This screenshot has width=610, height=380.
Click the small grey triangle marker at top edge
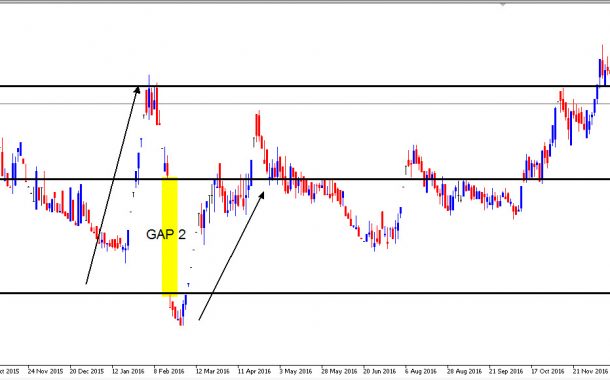pyautogui.click(x=503, y=4)
